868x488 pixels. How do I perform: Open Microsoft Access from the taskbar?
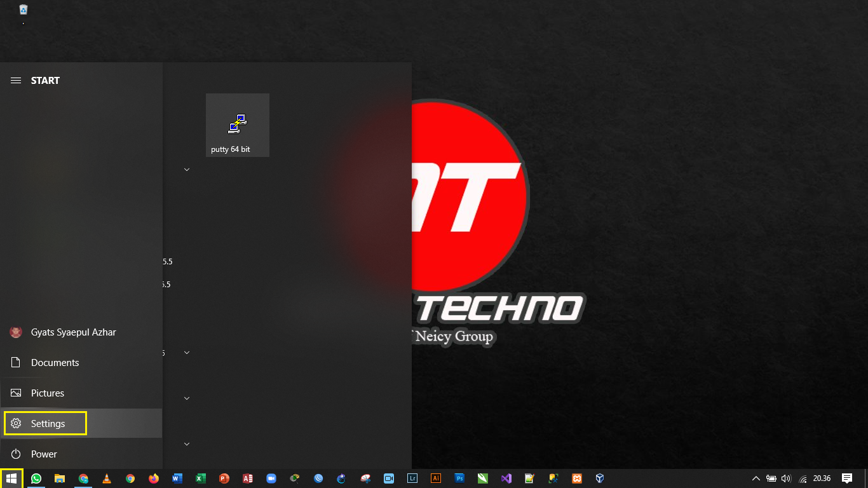[x=248, y=478]
